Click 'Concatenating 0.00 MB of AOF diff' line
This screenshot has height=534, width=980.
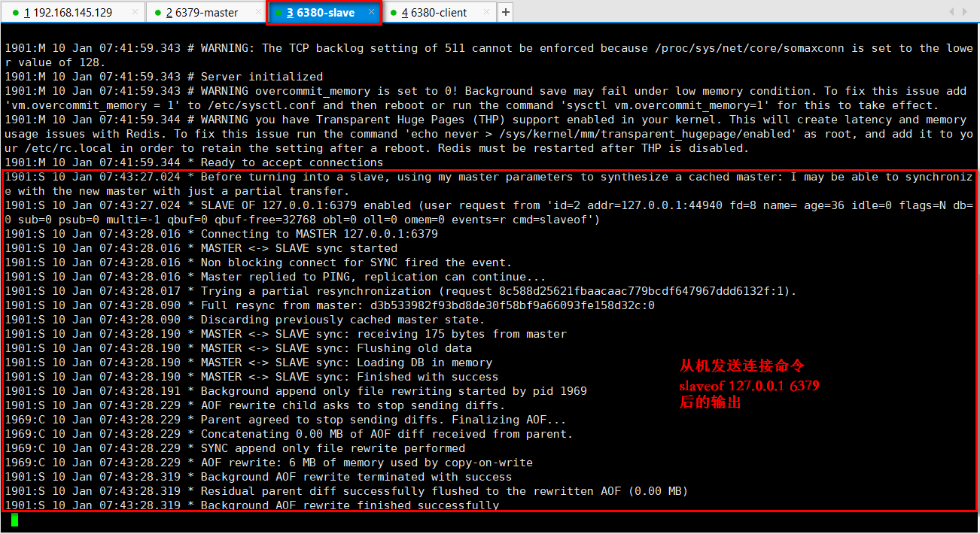point(289,434)
